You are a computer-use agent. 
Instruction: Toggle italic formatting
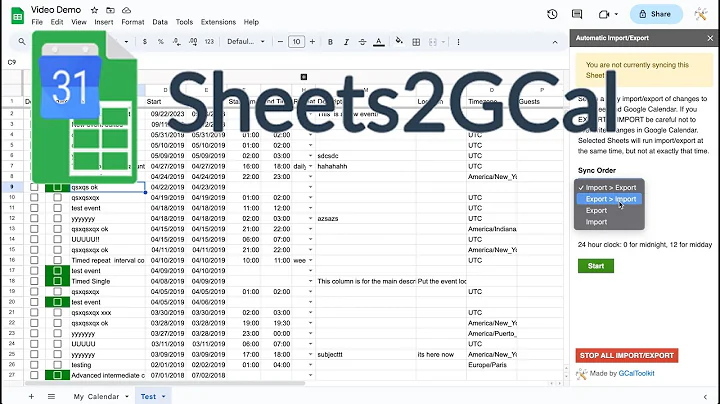(x=346, y=42)
